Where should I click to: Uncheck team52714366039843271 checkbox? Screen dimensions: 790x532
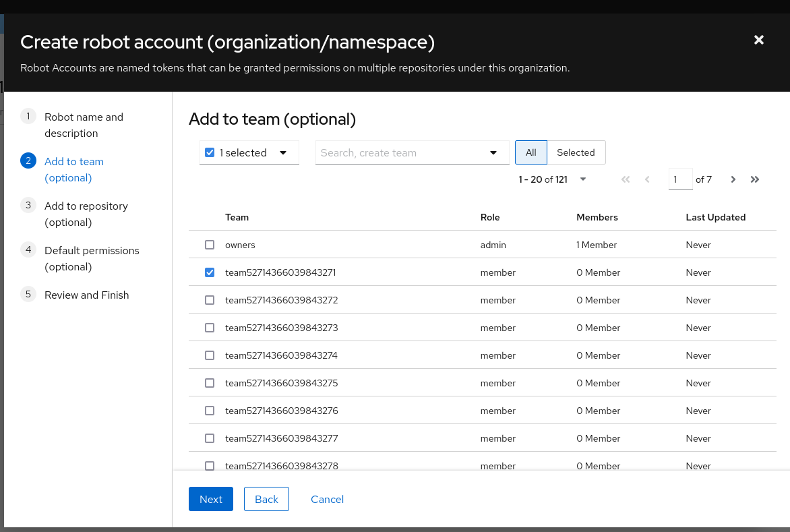click(x=210, y=272)
